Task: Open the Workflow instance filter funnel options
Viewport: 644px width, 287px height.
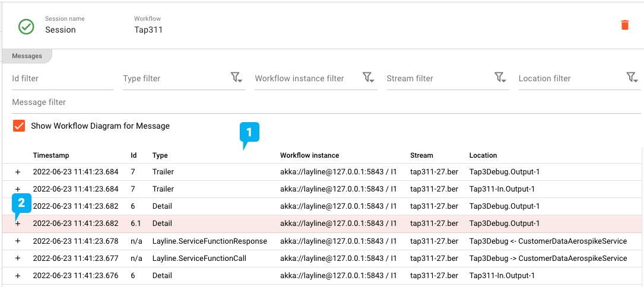Action: click(368, 78)
